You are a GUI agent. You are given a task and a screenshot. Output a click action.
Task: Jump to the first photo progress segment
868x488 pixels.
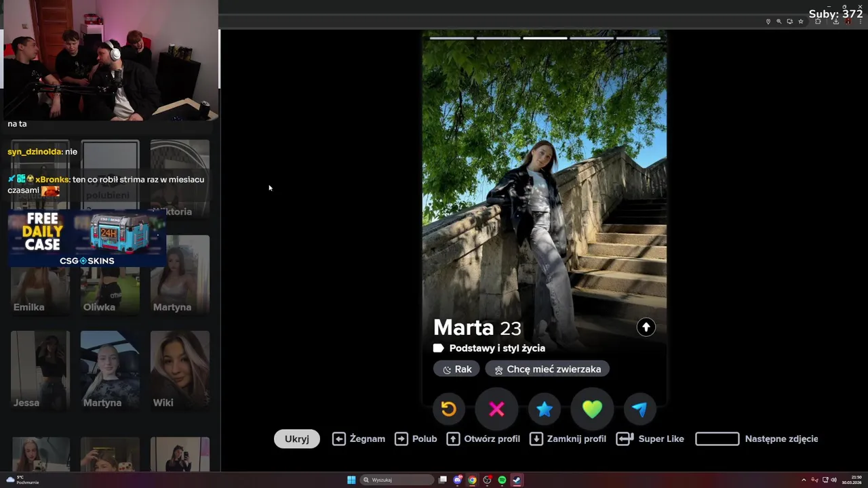point(452,38)
